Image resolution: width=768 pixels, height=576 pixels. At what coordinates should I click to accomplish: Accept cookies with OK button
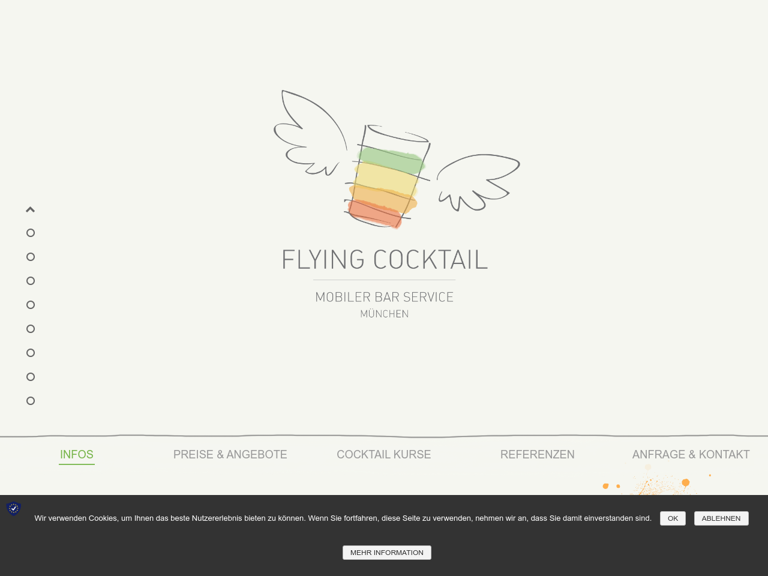(672, 518)
